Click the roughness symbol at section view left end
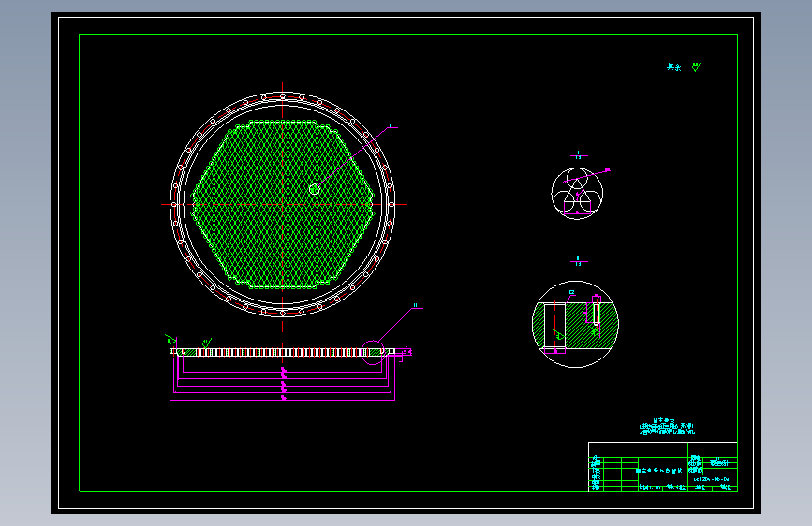812x526 pixels. pyautogui.click(x=170, y=340)
